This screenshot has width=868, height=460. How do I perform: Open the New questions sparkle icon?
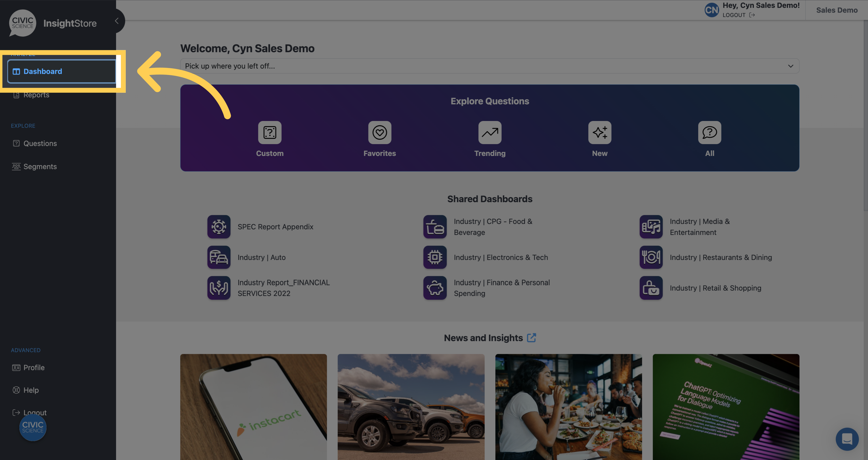coord(600,133)
